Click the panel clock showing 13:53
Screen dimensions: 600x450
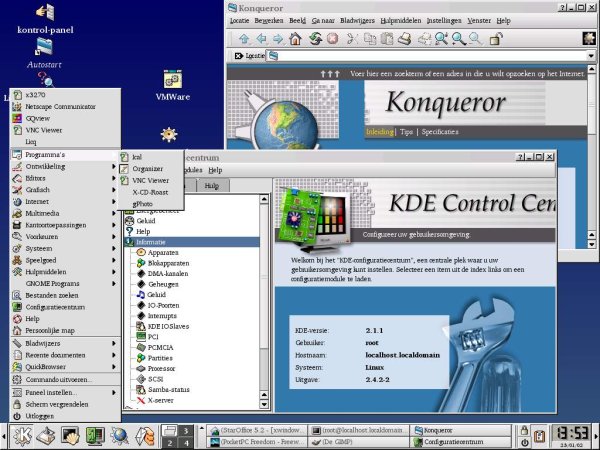[572, 436]
